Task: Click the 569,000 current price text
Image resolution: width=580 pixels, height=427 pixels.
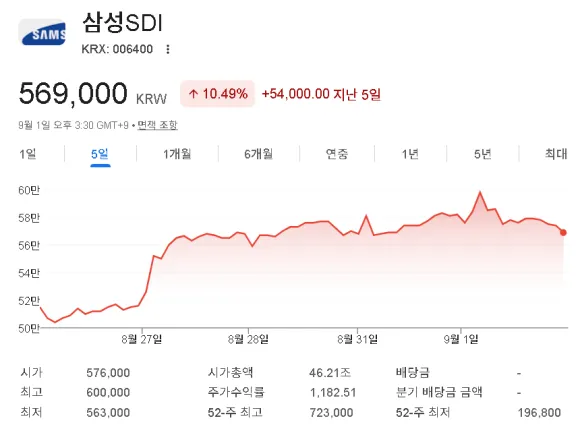Action: [x=73, y=93]
